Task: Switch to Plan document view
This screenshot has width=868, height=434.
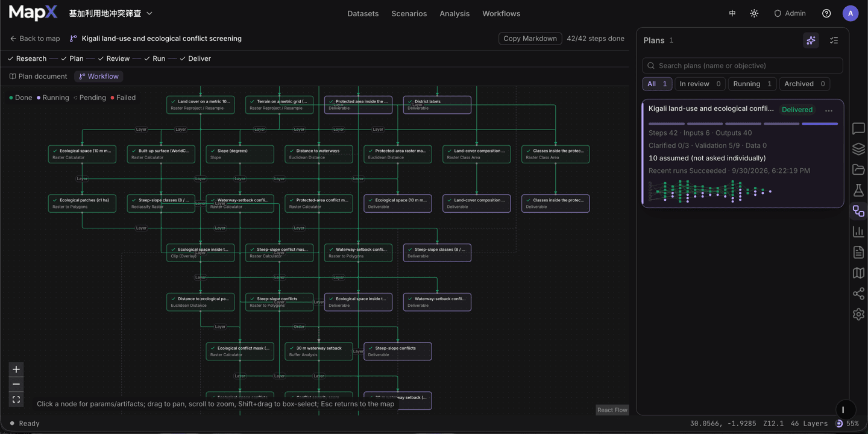Action: click(39, 77)
